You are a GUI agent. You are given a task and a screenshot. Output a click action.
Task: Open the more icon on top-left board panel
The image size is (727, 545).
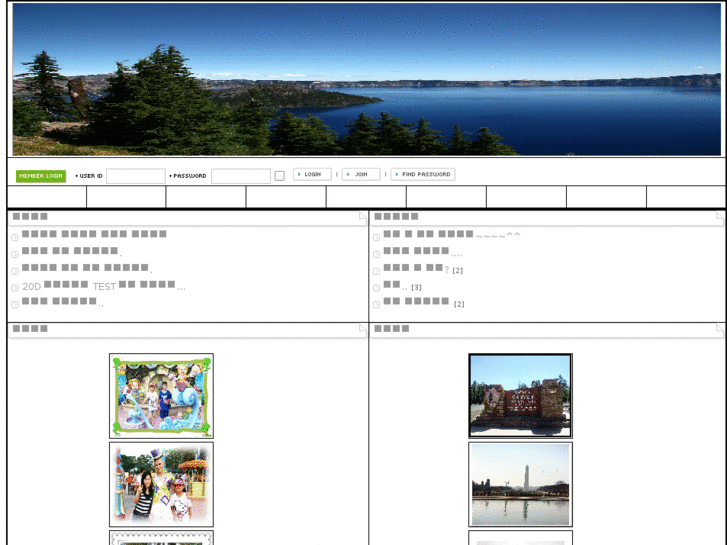point(363,216)
